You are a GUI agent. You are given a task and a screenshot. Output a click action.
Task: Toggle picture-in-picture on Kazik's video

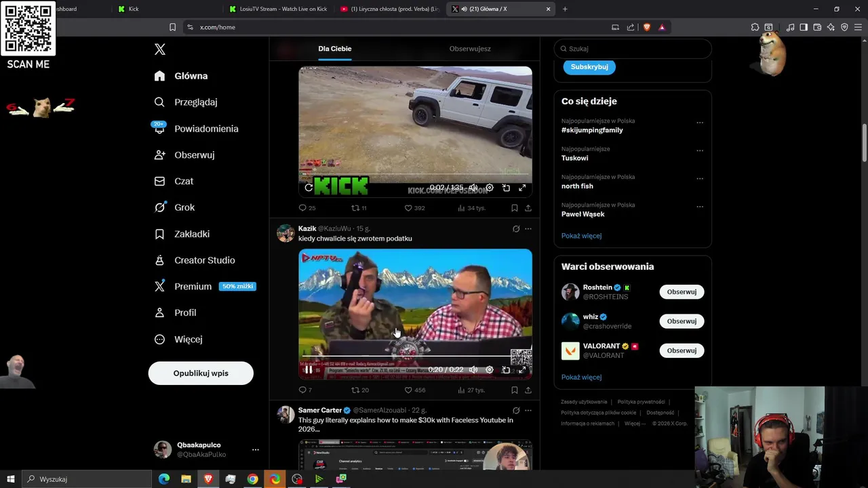(x=506, y=370)
